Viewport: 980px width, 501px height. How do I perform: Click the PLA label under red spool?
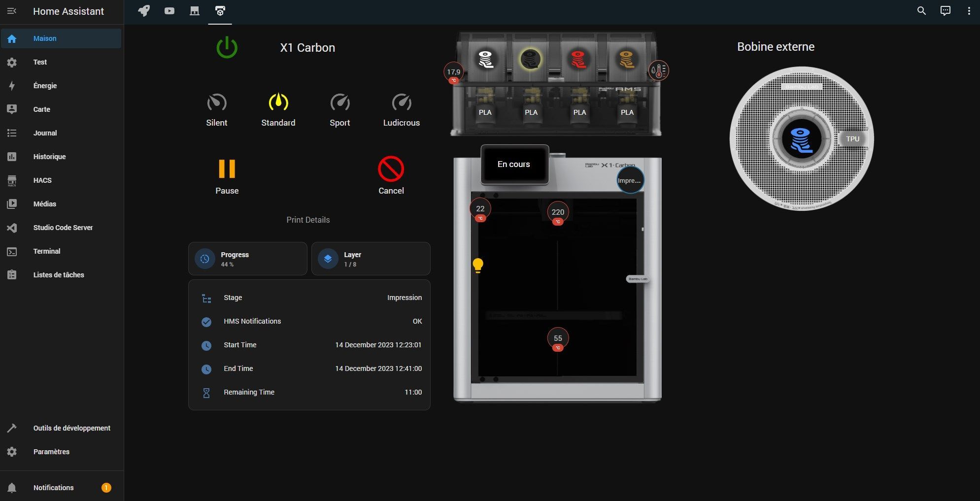click(x=580, y=112)
